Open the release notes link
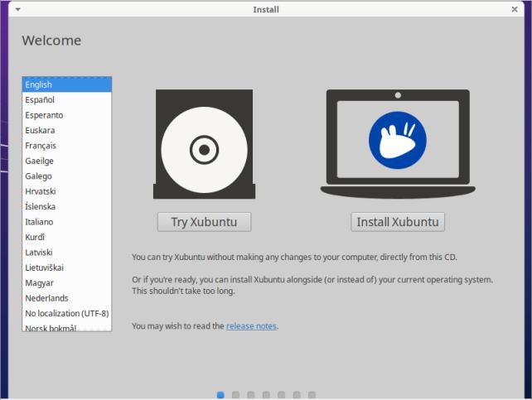 point(251,326)
